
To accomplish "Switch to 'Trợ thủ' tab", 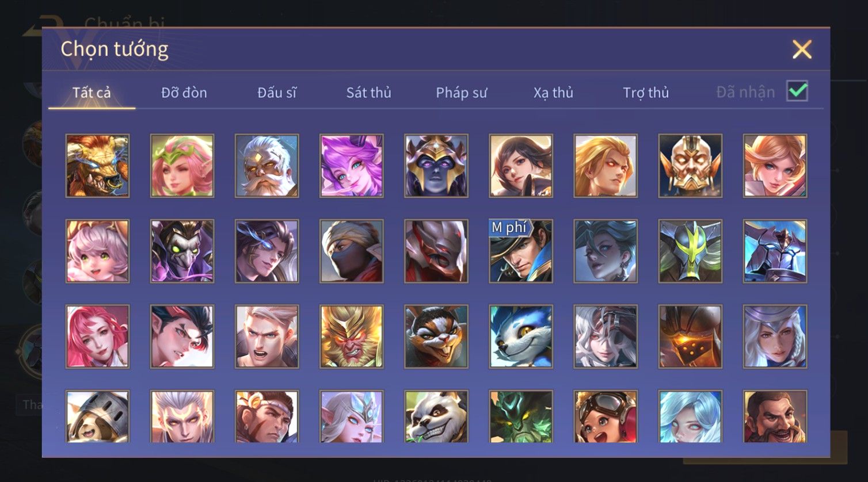I will (x=646, y=93).
